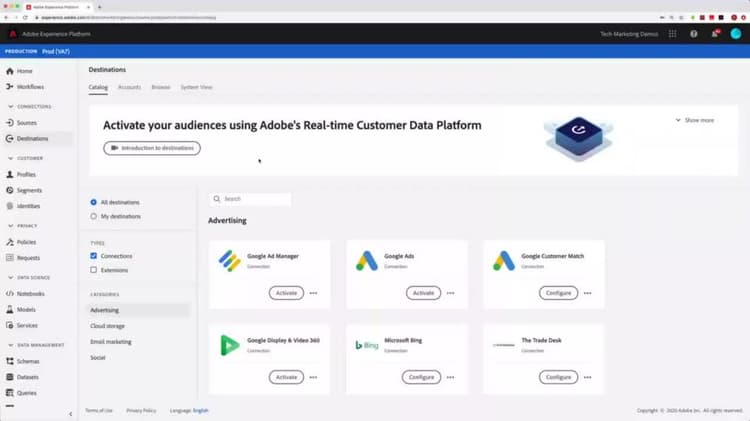Open the Tech Marketing Demos org switcher
Screen dimensions: 750x421
pyautogui.click(x=629, y=34)
